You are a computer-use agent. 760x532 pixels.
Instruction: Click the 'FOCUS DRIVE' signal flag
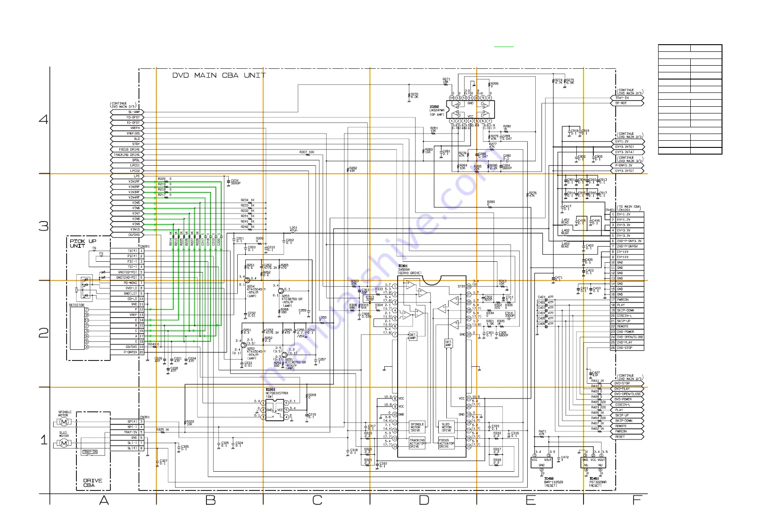[x=127, y=150]
